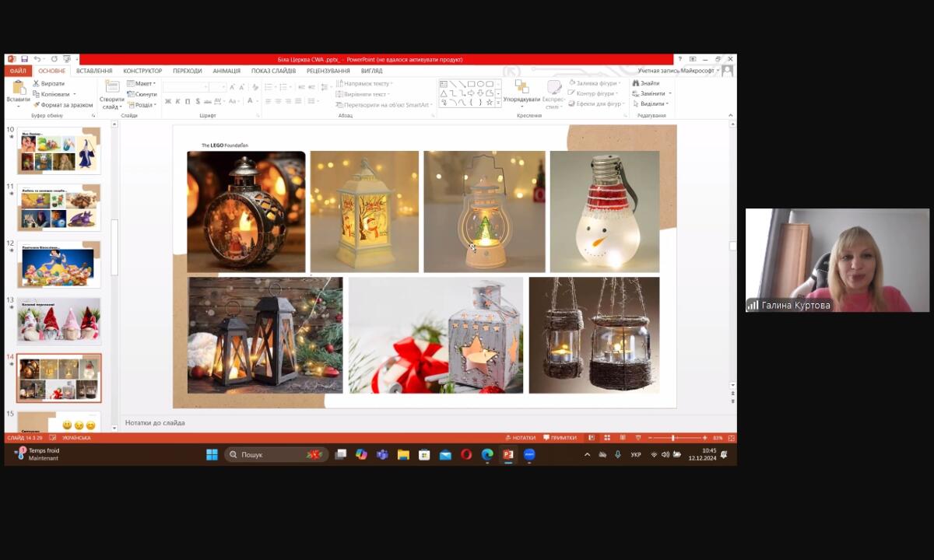Toggle the НОТАТКИ notes pane
Viewport: 934px width, 560px height.
(x=521, y=438)
